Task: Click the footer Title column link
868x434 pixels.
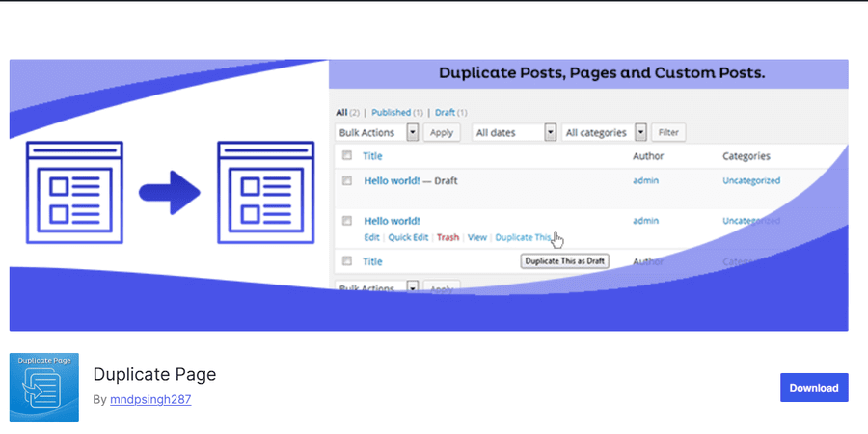Action: coord(372,261)
